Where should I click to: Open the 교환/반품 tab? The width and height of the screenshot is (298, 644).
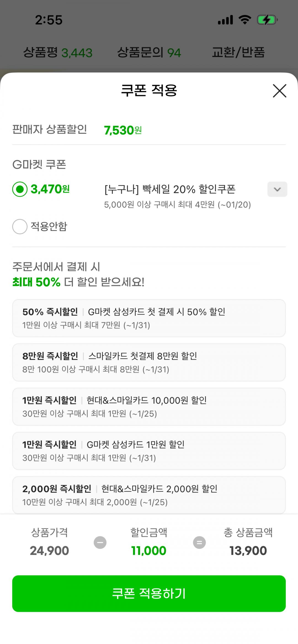pos(238,52)
